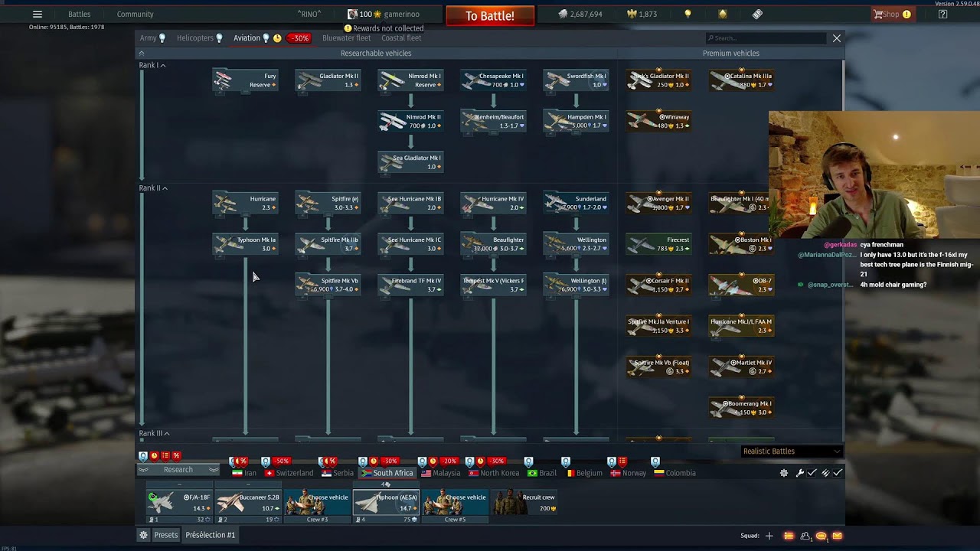Open the Shop button
Screen dimensions: 980x551
pyautogui.click(x=892, y=14)
